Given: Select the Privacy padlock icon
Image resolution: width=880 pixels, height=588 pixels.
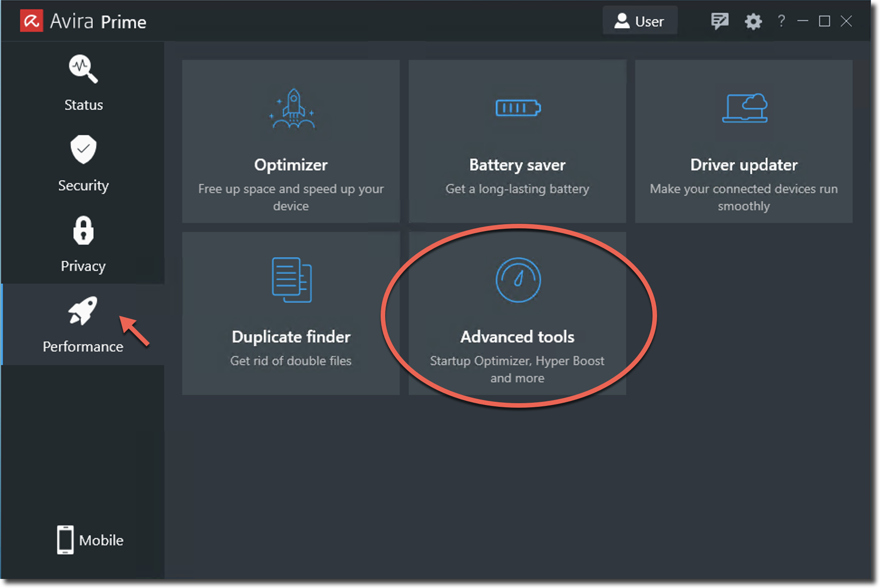Looking at the screenshot, I should pyautogui.click(x=83, y=231).
